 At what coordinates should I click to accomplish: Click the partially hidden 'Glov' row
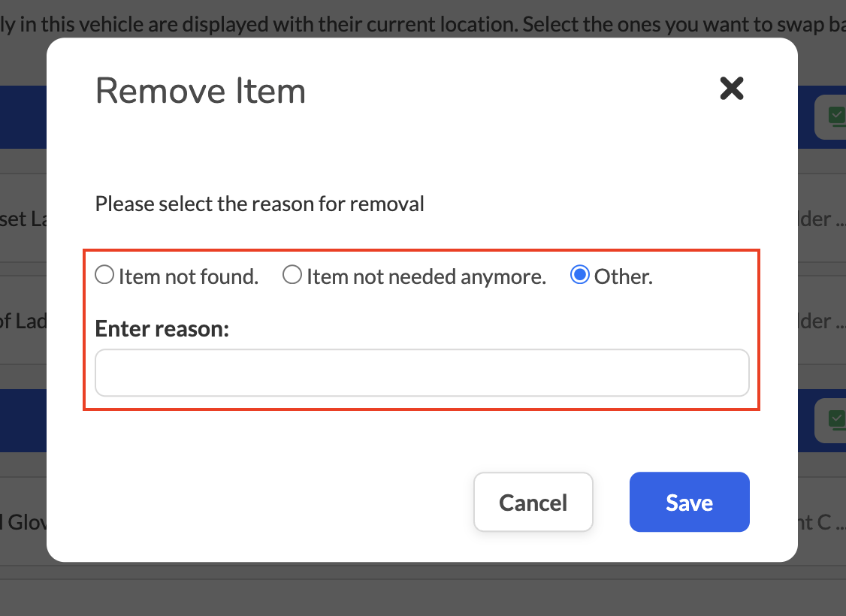click(x=23, y=521)
